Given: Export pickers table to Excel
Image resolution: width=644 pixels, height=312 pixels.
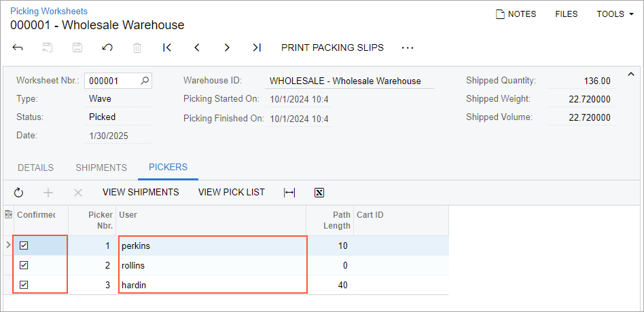Looking at the screenshot, I should click(x=319, y=193).
